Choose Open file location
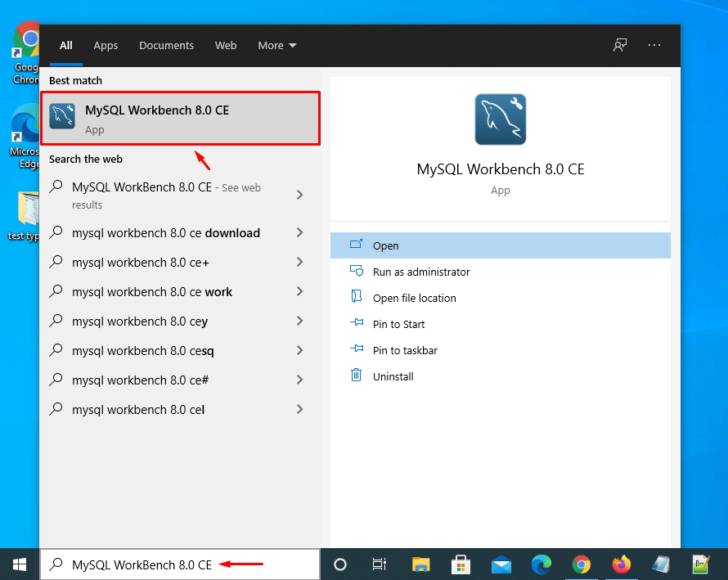The image size is (728, 580). pos(500,298)
